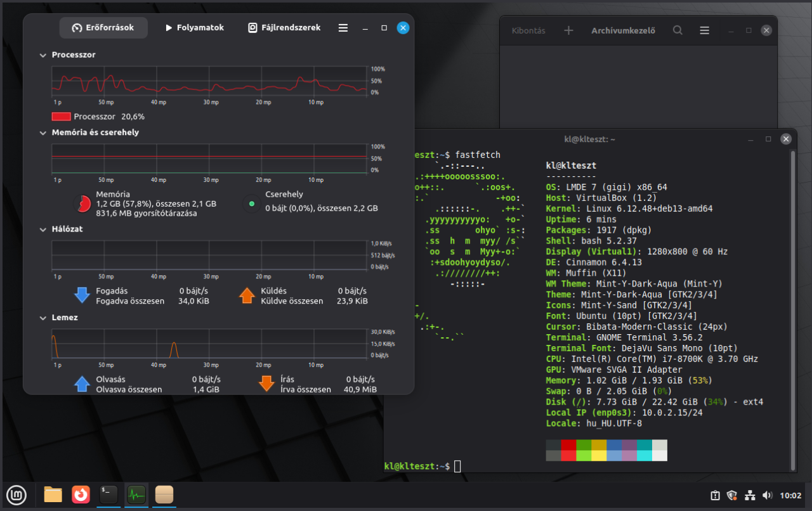
Task: Click the clock showing 10:02
Action: (790, 495)
